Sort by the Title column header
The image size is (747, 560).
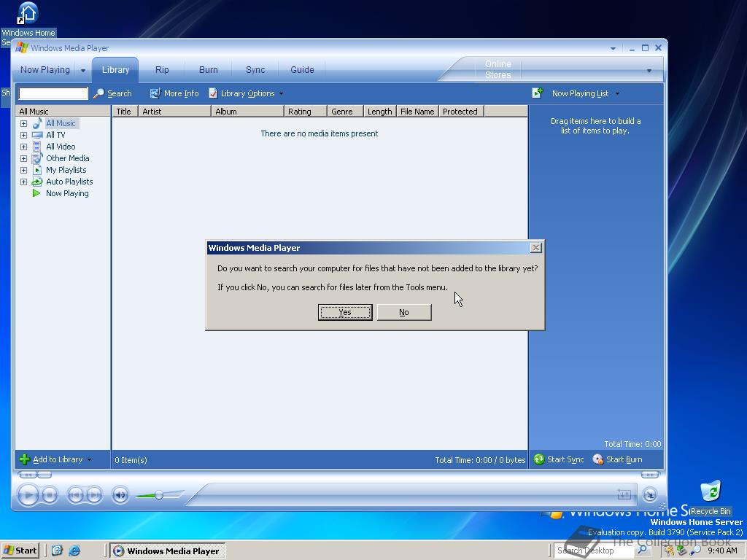125,112
